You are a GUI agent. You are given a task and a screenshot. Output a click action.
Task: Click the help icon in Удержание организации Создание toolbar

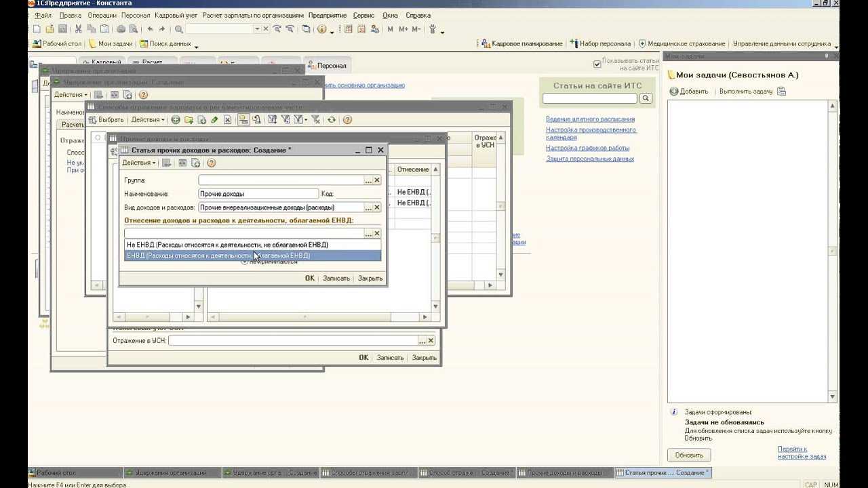pos(143,95)
